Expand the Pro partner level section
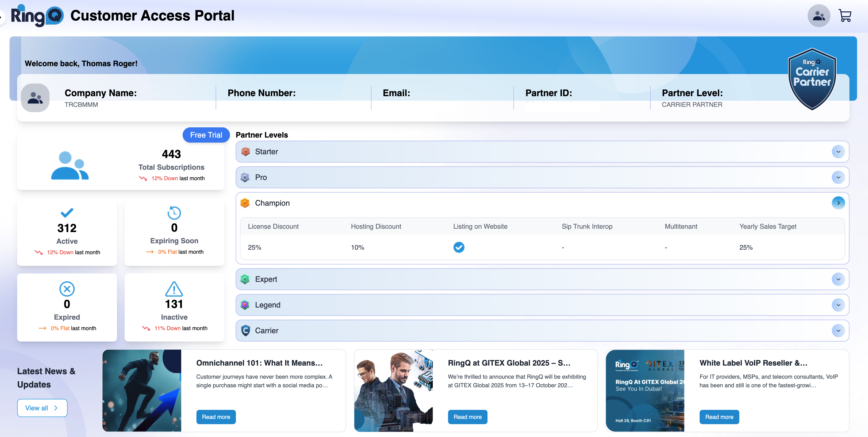Image resolution: width=868 pixels, height=437 pixels. (838, 177)
